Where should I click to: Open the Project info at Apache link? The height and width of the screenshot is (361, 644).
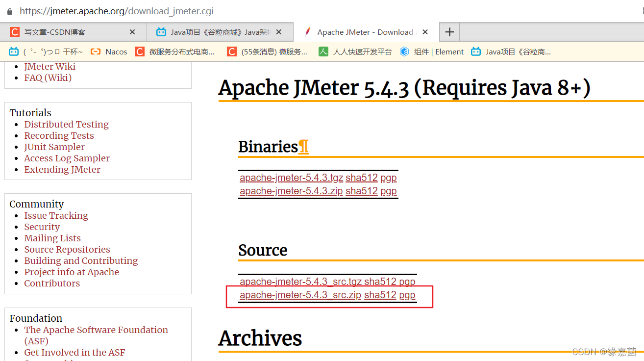72,272
